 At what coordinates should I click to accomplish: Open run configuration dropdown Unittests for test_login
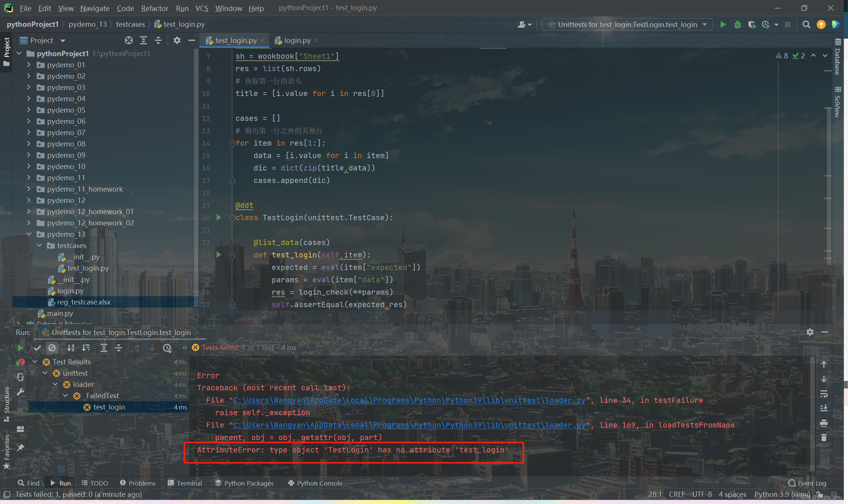(x=627, y=24)
